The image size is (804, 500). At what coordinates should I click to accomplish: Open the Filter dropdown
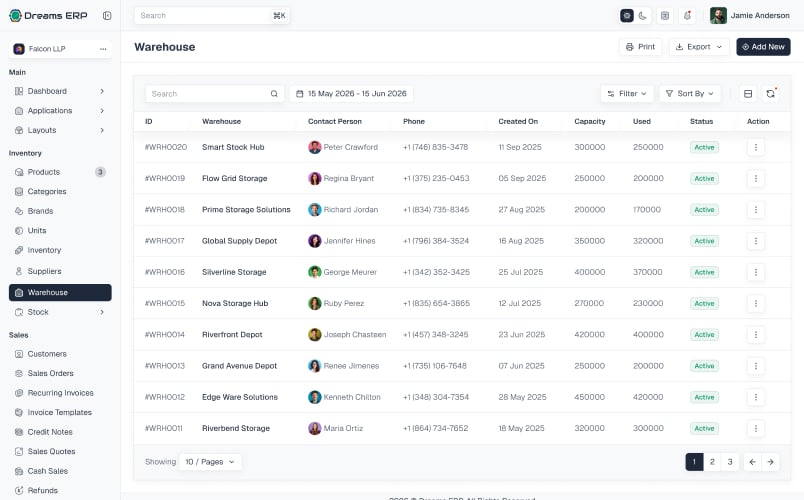coord(627,93)
